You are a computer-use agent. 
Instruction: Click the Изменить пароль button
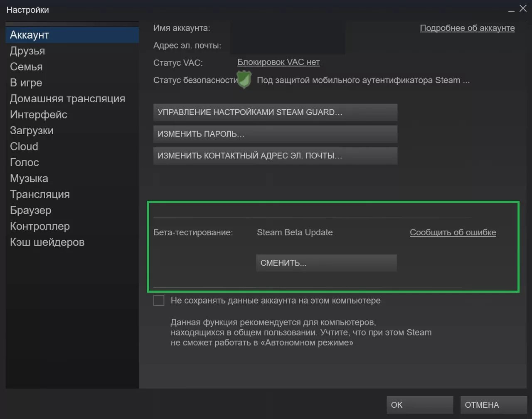click(x=275, y=134)
